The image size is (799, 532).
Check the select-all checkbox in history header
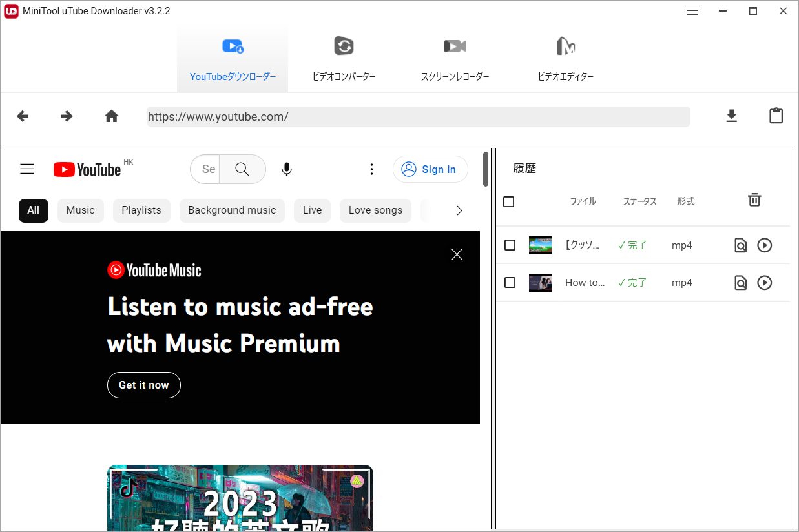[509, 201]
